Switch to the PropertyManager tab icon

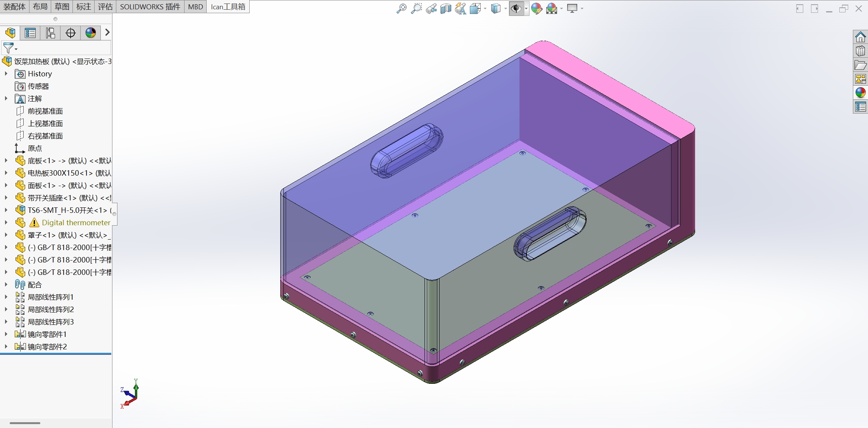pos(30,33)
